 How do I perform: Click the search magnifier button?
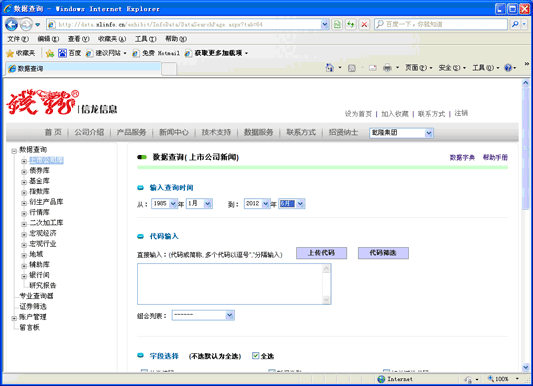pyautogui.click(x=515, y=24)
